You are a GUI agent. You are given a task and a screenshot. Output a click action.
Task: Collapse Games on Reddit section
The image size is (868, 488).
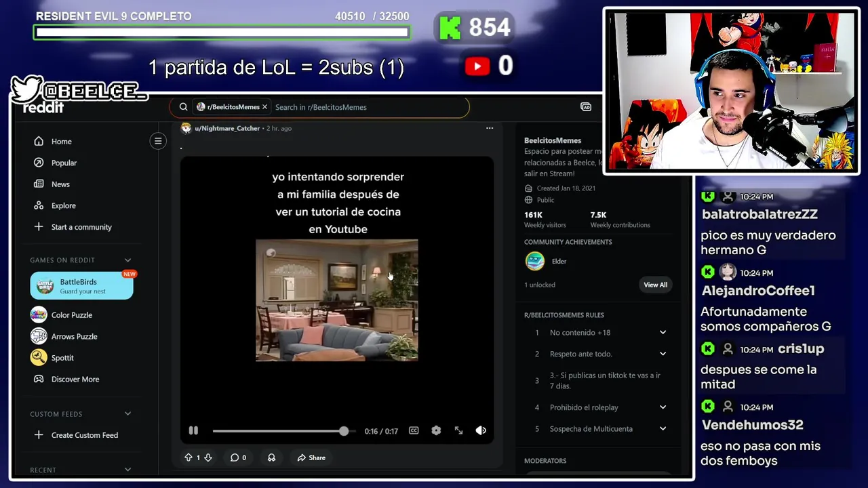(x=127, y=260)
